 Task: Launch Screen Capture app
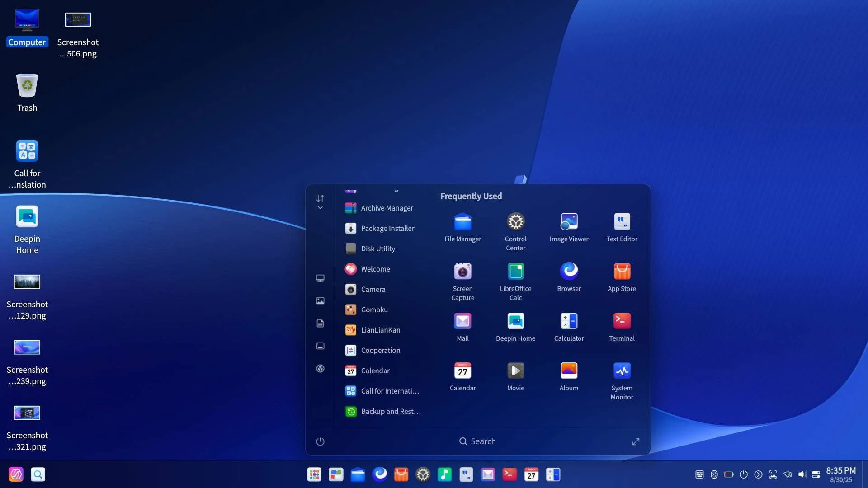(x=462, y=282)
